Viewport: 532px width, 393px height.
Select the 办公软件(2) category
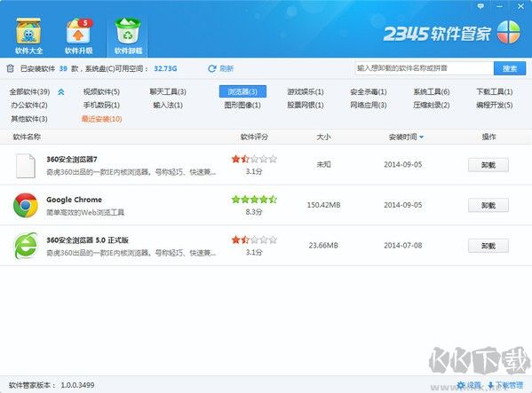click(x=29, y=105)
